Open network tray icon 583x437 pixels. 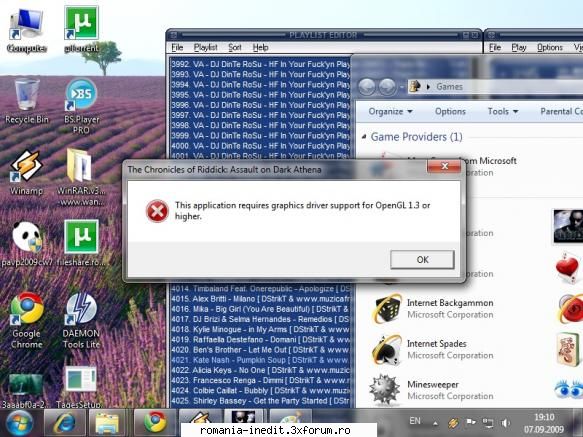[x=488, y=423]
